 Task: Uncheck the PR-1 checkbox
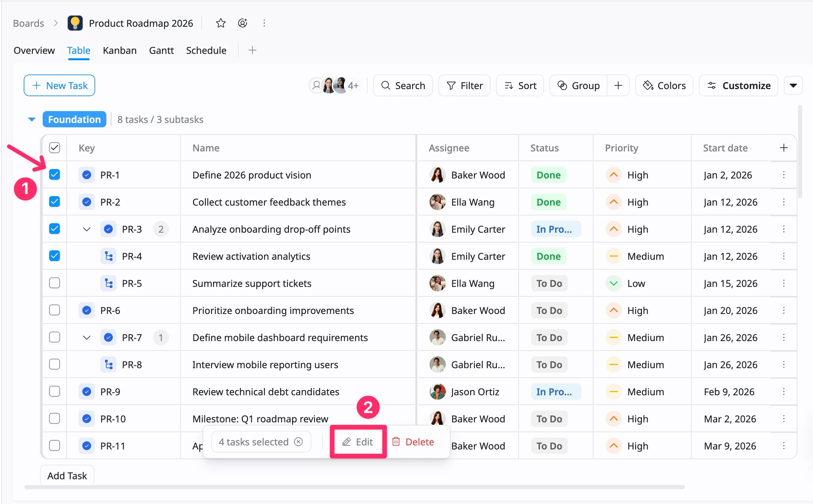tap(55, 175)
